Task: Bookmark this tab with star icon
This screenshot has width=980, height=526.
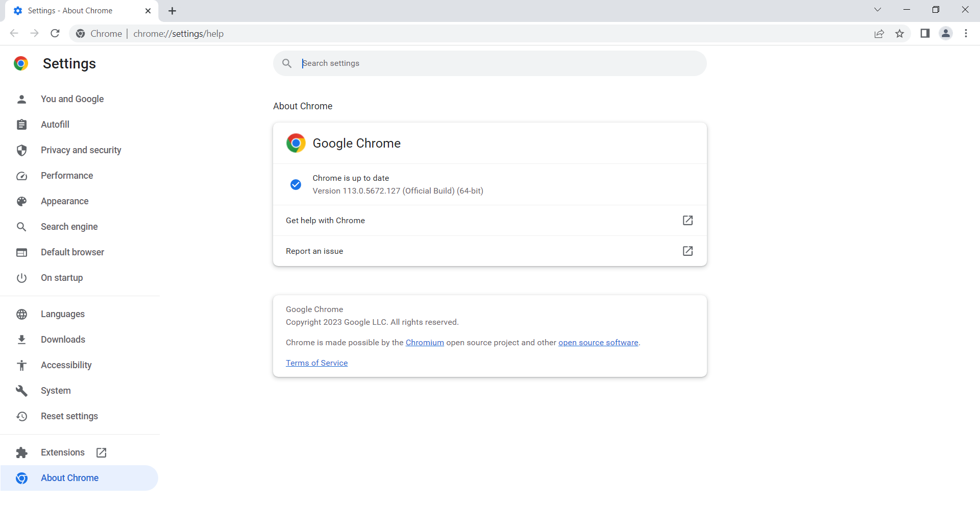Action: point(899,34)
